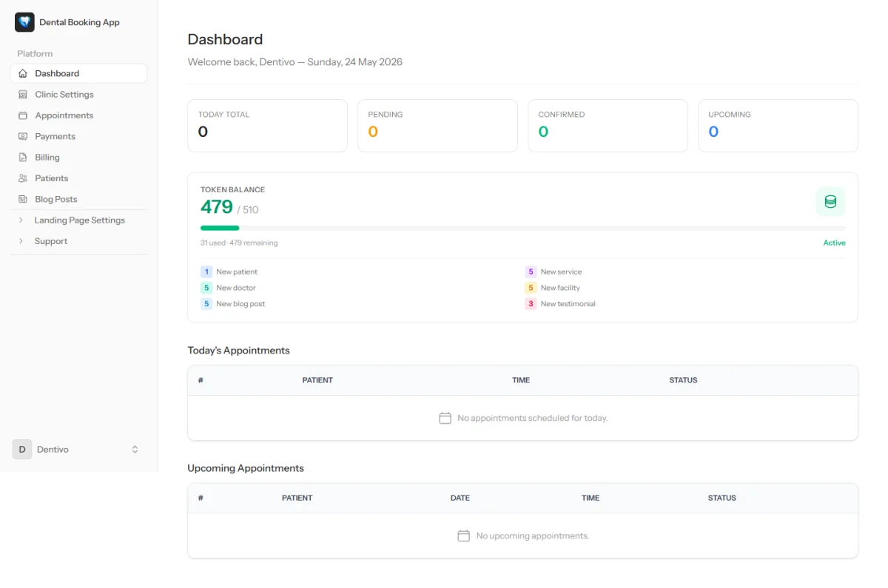The width and height of the screenshot is (888, 588).
Task: Open Blog Posts in sidebar
Action: tap(78, 199)
